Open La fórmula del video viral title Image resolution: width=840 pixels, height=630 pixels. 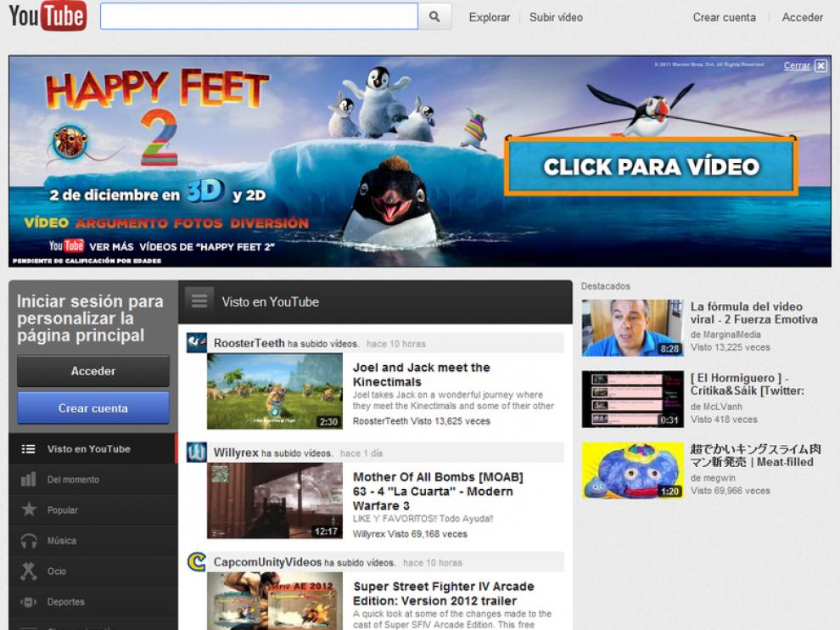pyautogui.click(x=753, y=313)
